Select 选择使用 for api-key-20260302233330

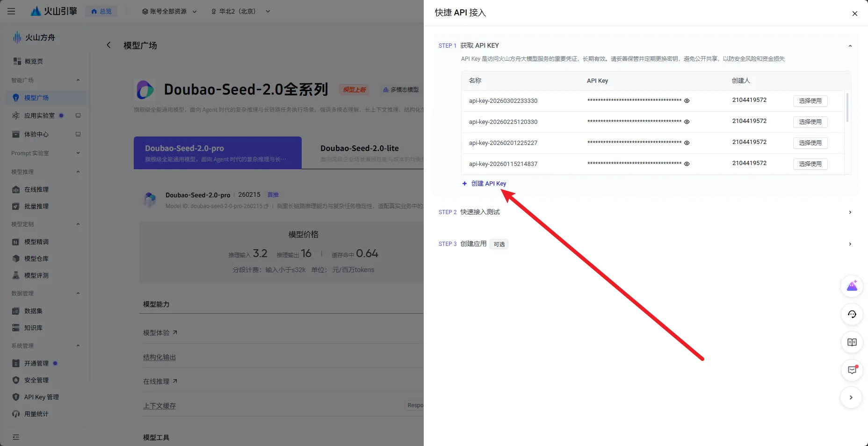tap(810, 101)
